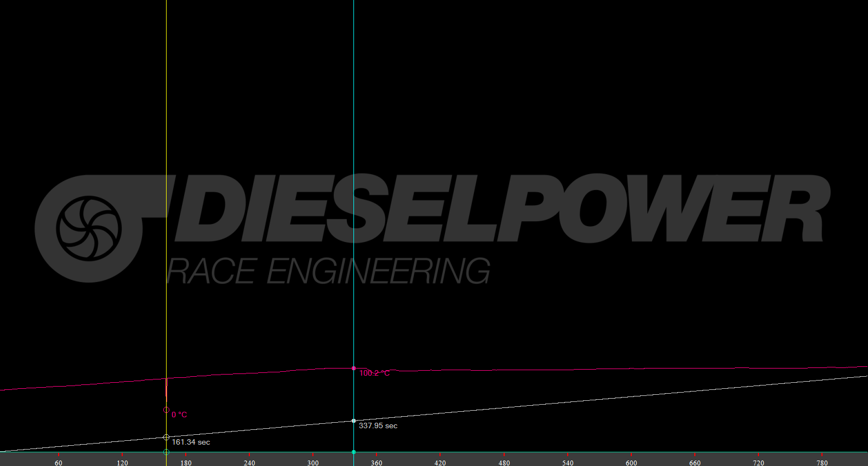Click the 60 tick label on the time axis

coord(59,463)
